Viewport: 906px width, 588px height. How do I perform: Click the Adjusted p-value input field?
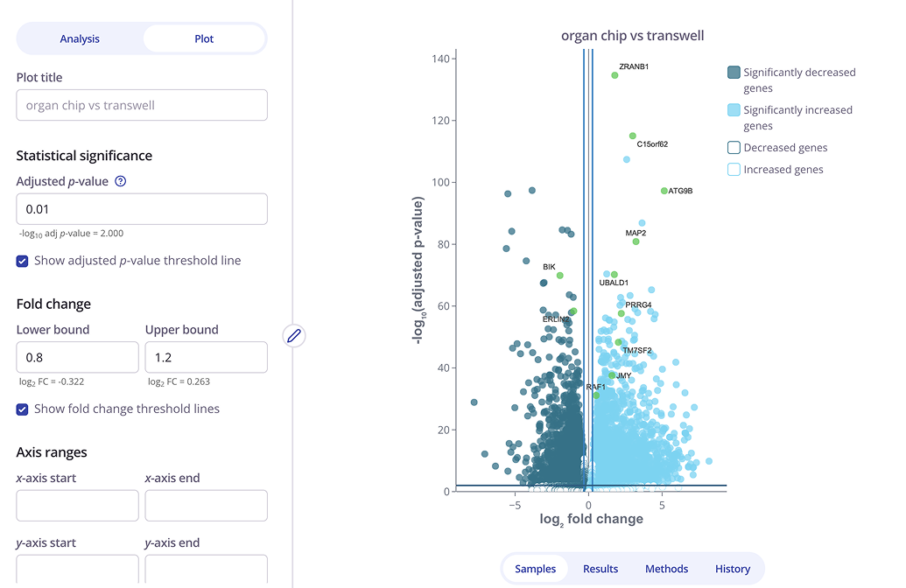(x=141, y=209)
